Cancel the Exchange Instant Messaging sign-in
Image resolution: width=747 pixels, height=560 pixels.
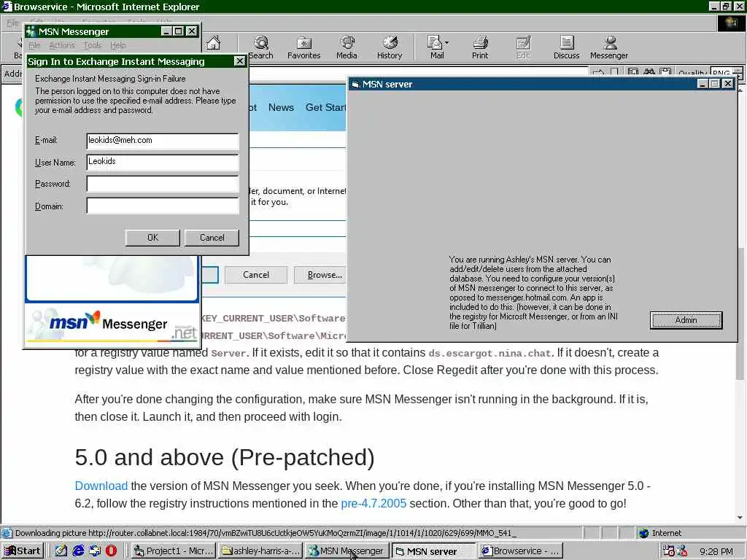click(212, 238)
